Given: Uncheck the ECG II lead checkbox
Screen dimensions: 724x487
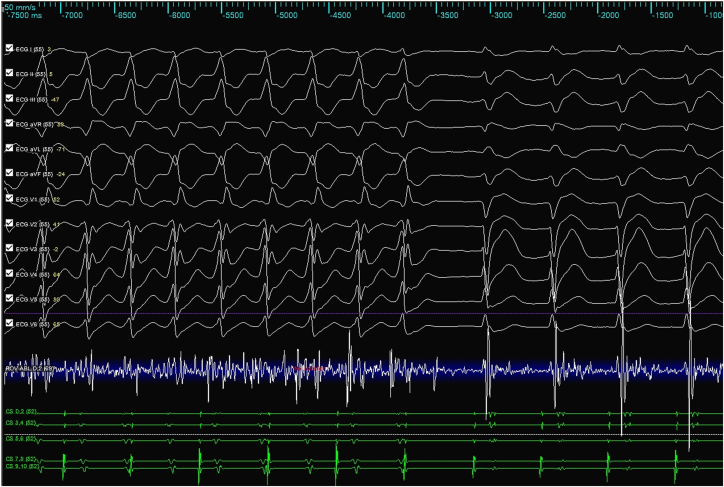Looking at the screenshot, I should tap(10, 73).
